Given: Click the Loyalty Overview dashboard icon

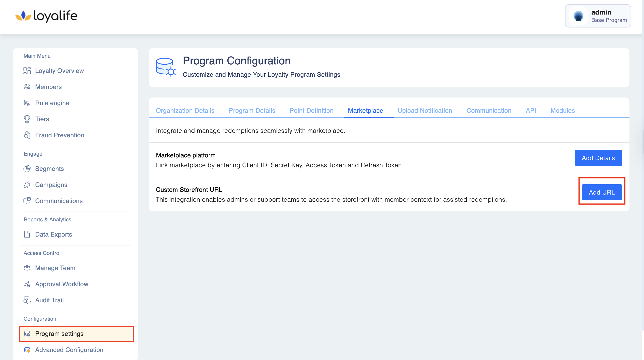Looking at the screenshot, I should pos(27,71).
